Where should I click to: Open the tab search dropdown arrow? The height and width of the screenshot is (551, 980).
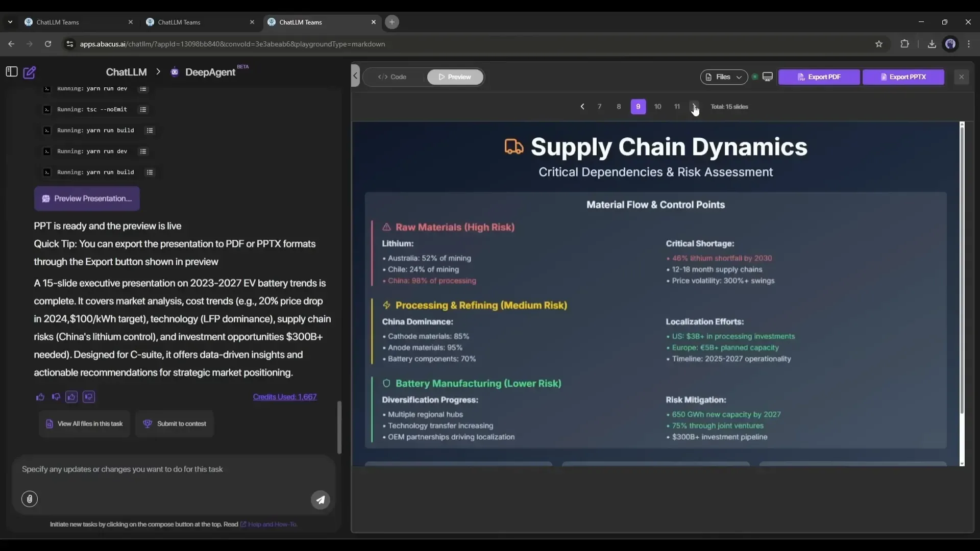[x=10, y=22]
